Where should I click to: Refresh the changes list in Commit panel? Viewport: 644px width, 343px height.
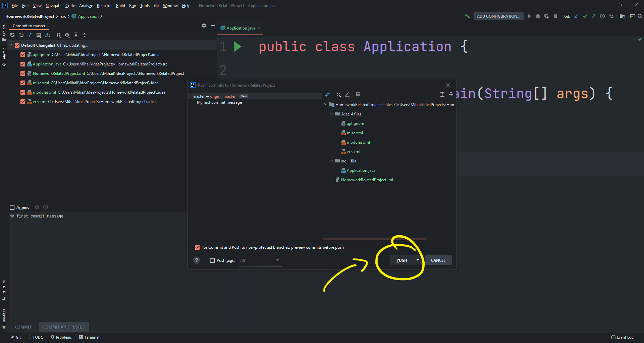click(x=12, y=35)
